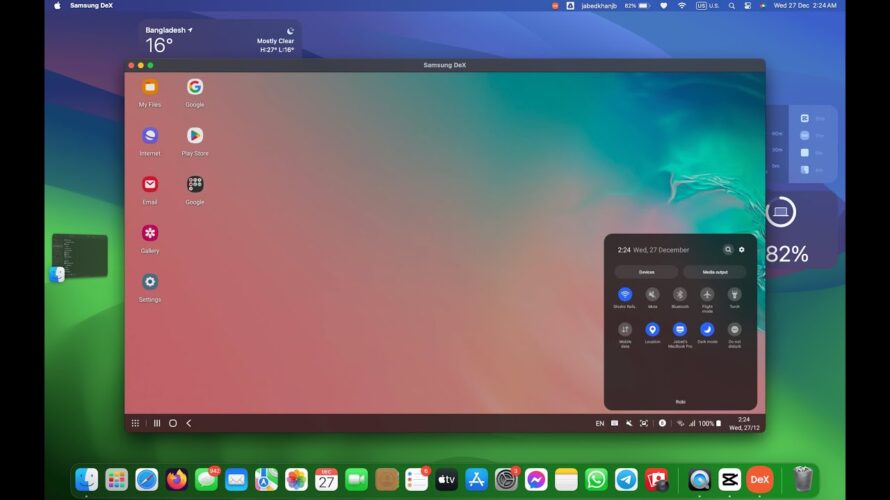890x500 pixels.
Task: Open Spotlight search in menu bar
Action: (732, 6)
